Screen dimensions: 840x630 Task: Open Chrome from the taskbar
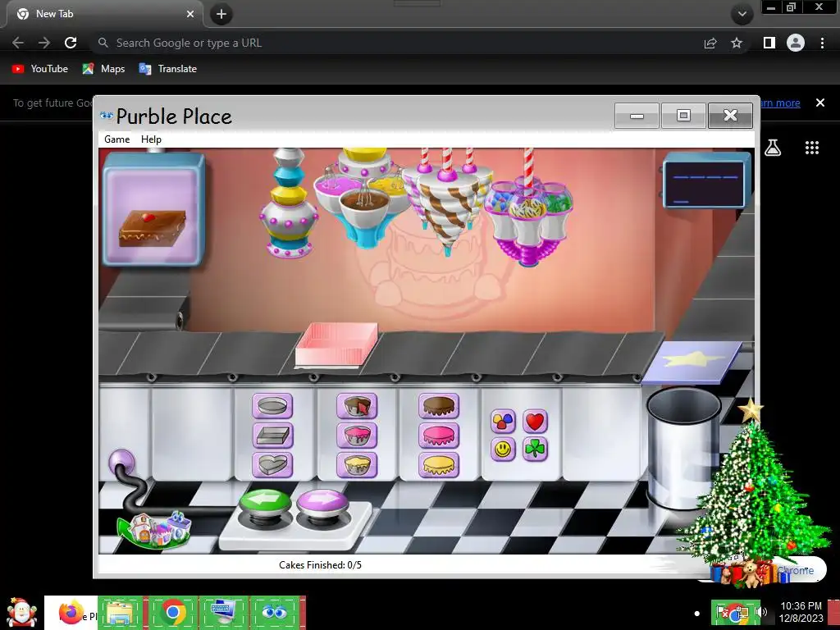coord(173,613)
